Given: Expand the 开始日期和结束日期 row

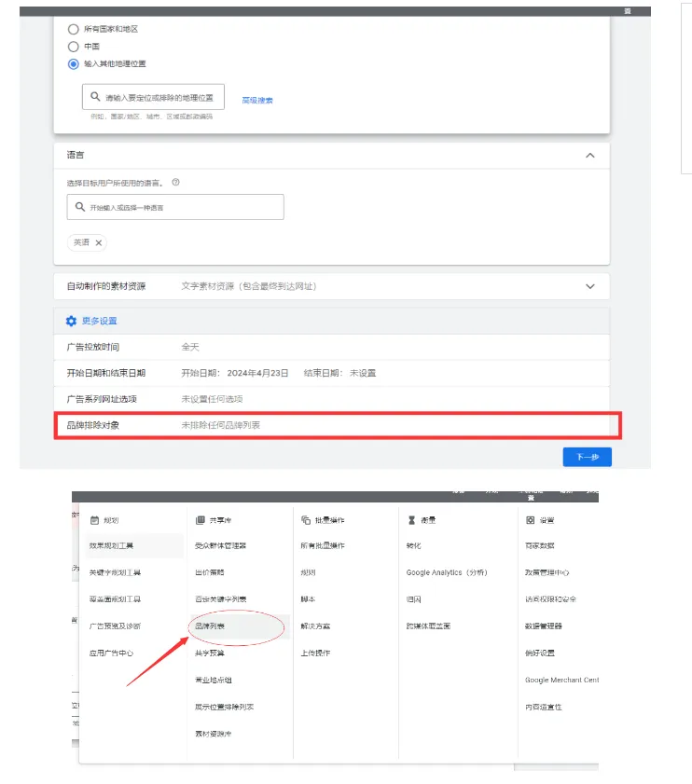Looking at the screenshot, I should click(x=332, y=373).
